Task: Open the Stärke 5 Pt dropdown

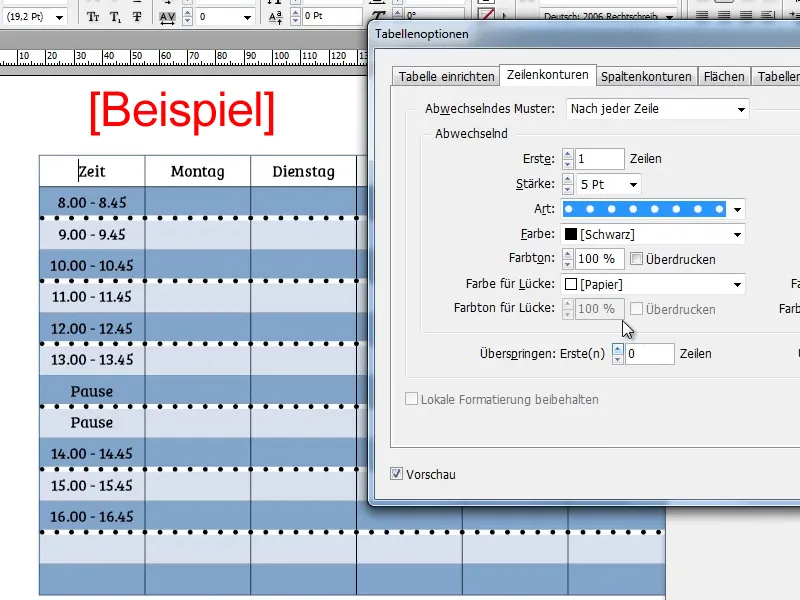Action: click(633, 184)
